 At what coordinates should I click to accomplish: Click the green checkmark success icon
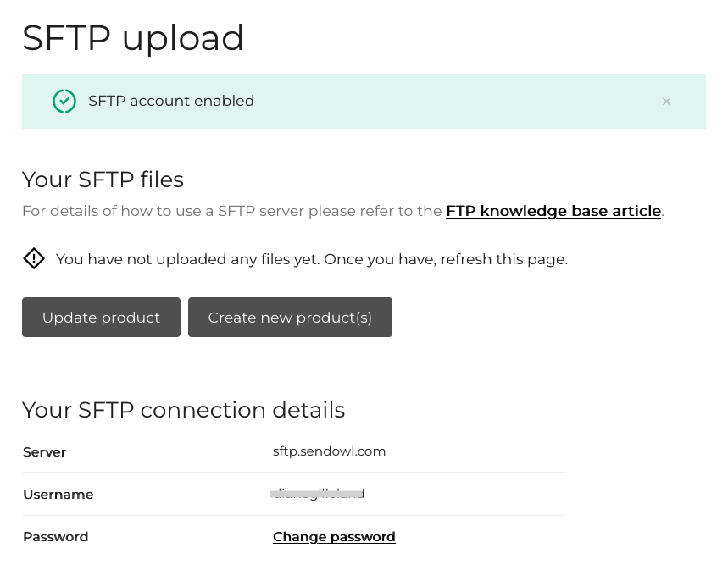[x=64, y=101]
